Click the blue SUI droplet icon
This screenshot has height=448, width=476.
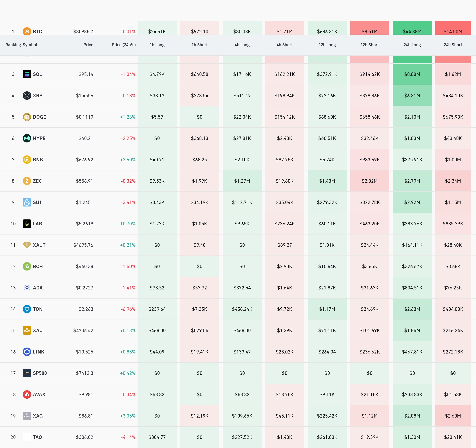[x=27, y=202]
